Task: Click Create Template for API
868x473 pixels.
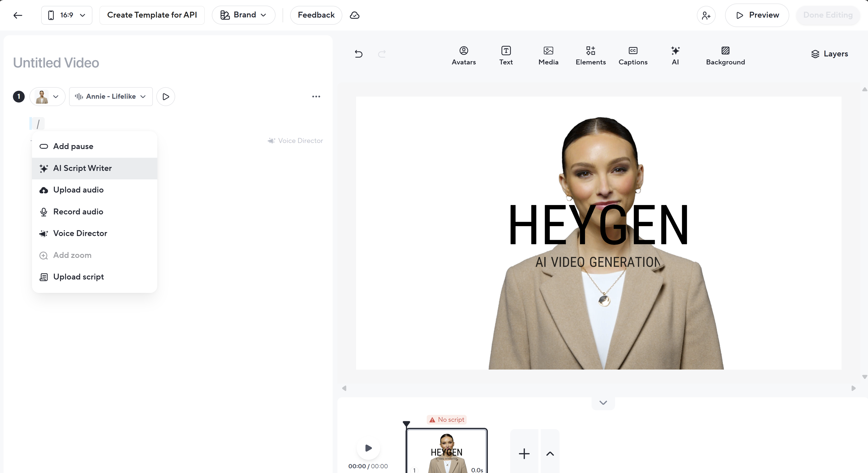Action: click(152, 15)
